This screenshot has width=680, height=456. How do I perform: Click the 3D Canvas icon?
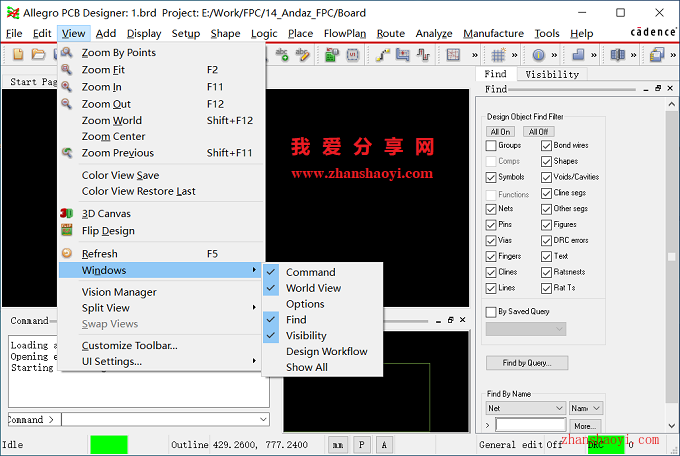coord(66,213)
